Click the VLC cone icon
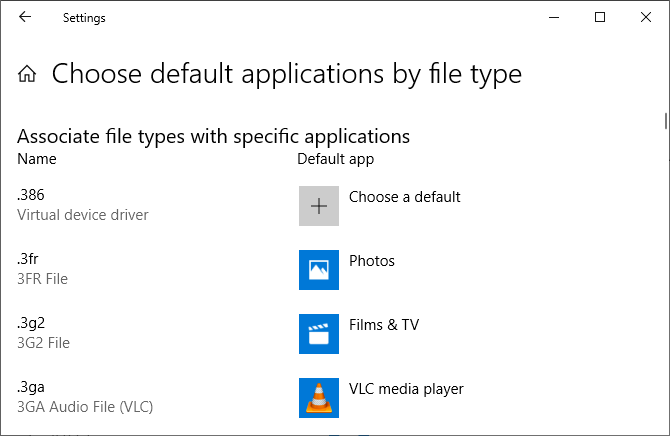 (x=319, y=398)
